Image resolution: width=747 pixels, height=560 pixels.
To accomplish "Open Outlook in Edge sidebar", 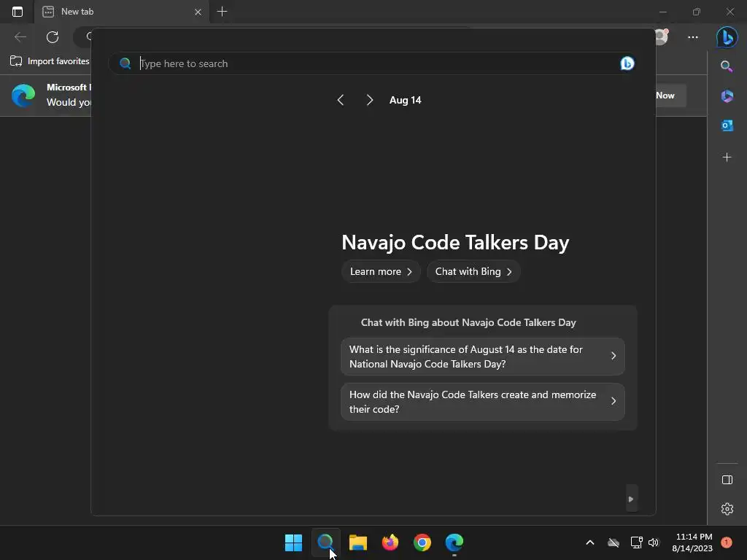I will 727,125.
